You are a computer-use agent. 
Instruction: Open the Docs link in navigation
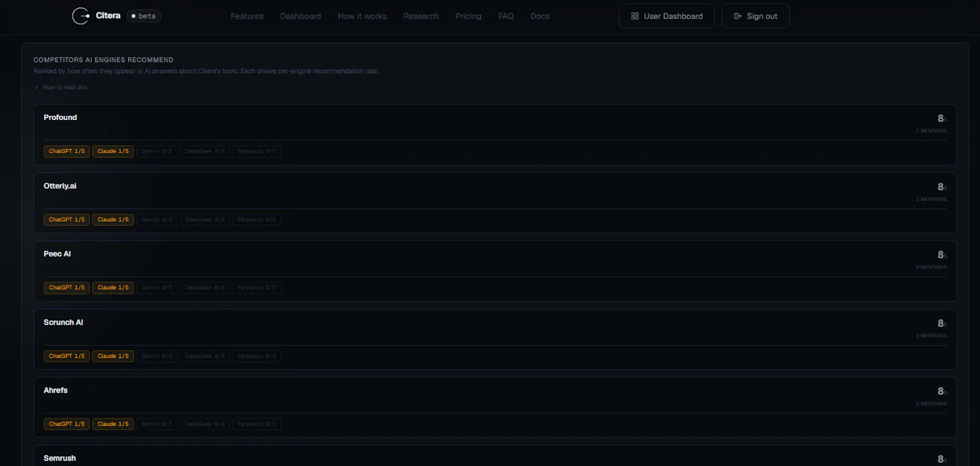pos(540,16)
